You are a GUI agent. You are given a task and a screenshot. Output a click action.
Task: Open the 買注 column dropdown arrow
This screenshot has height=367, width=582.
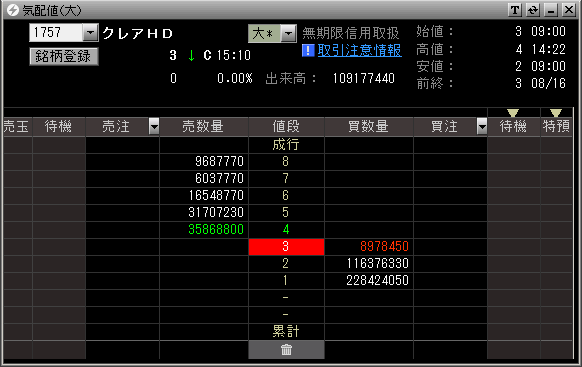tap(482, 127)
